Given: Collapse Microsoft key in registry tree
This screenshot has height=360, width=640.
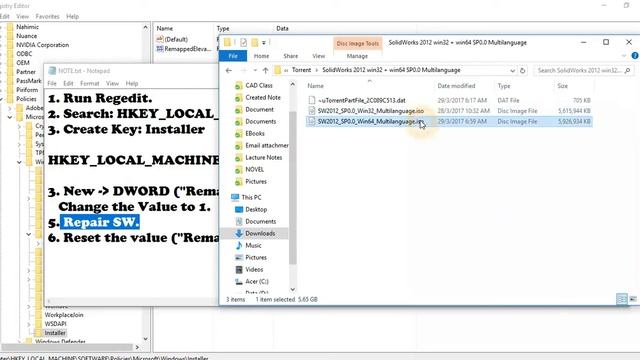Looking at the screenshot, I should [x=10, y=117].
